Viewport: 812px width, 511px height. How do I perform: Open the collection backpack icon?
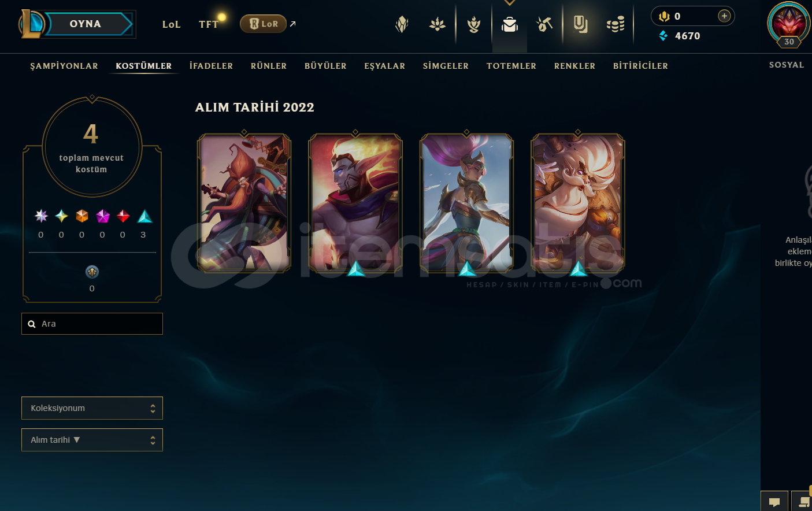click(x=510, y=24)
